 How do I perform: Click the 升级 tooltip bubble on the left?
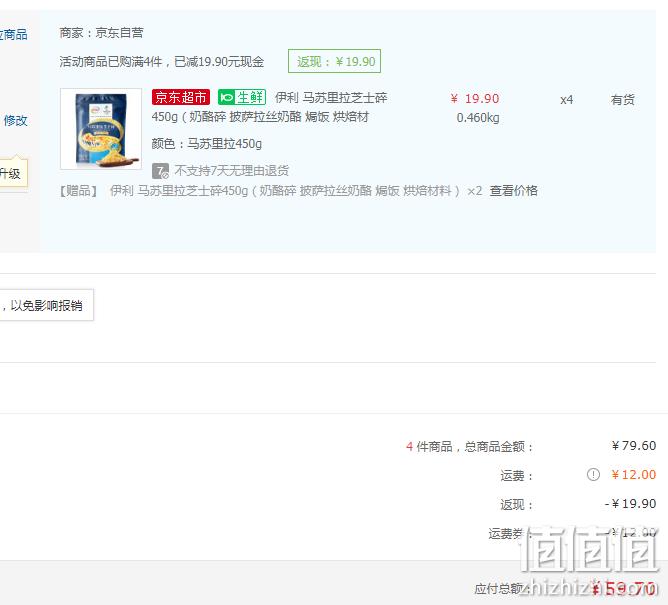[14, 173]
